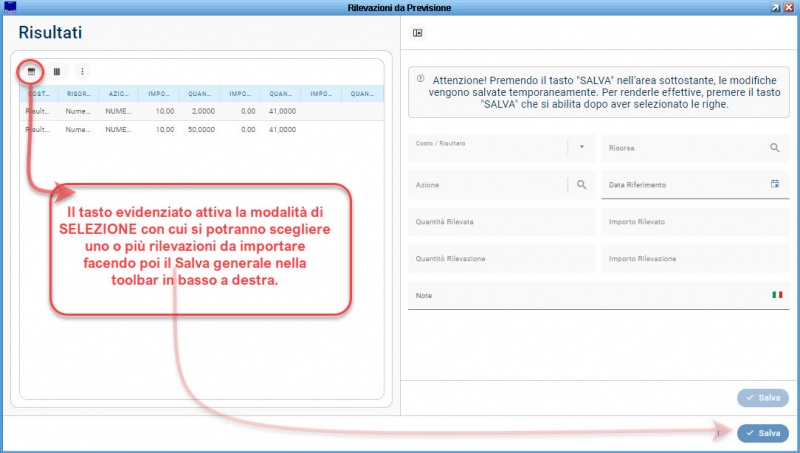Sort by the AZIO... column header
This screenshot has width=800, height=453.
pos(118,94)
